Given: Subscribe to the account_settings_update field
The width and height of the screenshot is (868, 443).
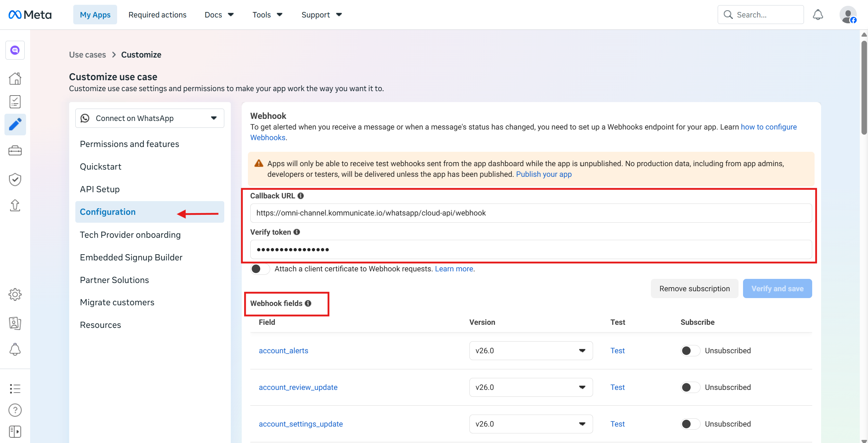Looking at the screenshot, I should tap(690, 424).
